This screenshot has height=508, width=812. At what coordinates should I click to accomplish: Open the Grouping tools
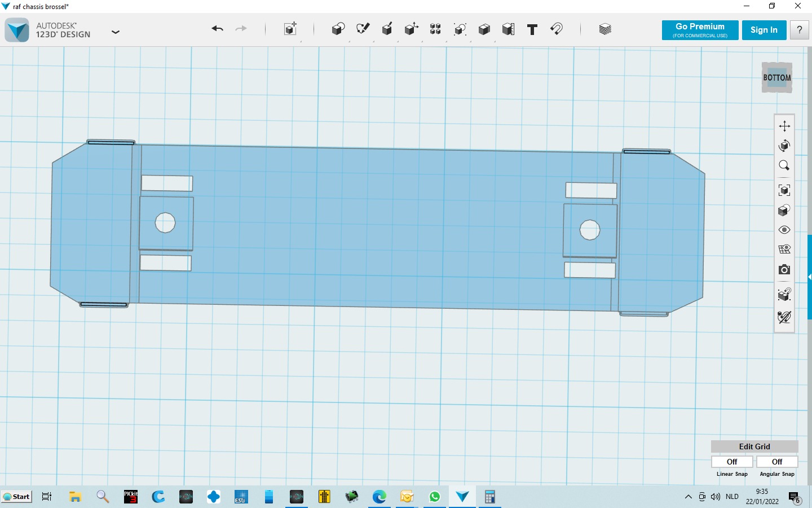(460, 29)
